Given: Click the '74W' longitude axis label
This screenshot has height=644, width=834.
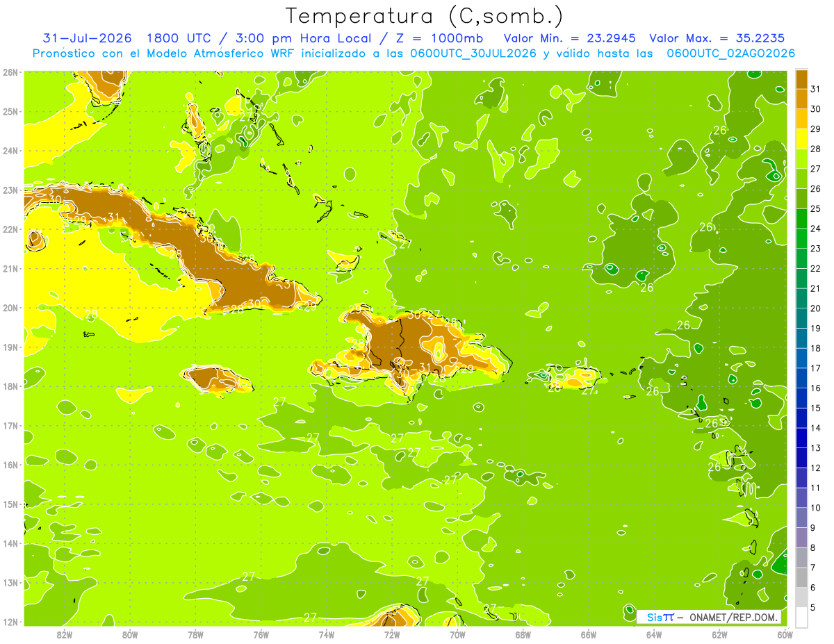Looking at the screenshot, I should click(x=327, y=634).
